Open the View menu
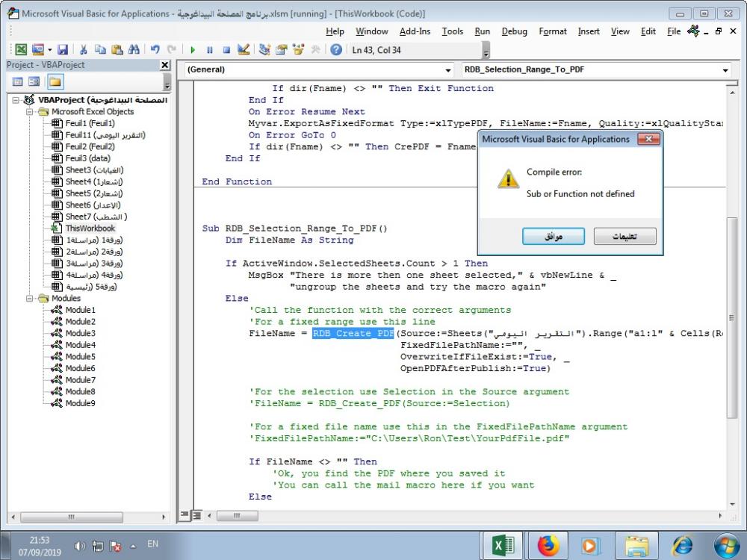The width and height of the screenshot is (747, 560). pos(620,31)
